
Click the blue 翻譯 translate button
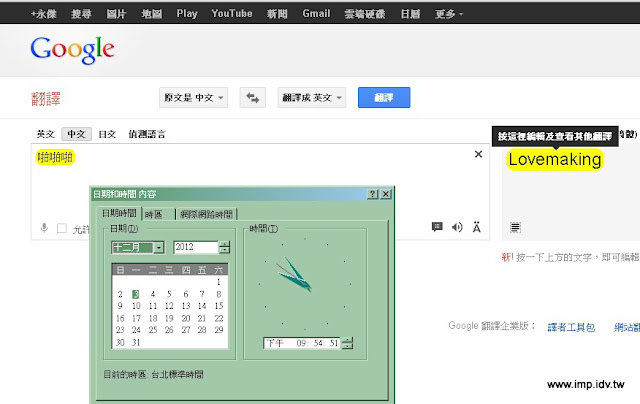tap(384, 98)
